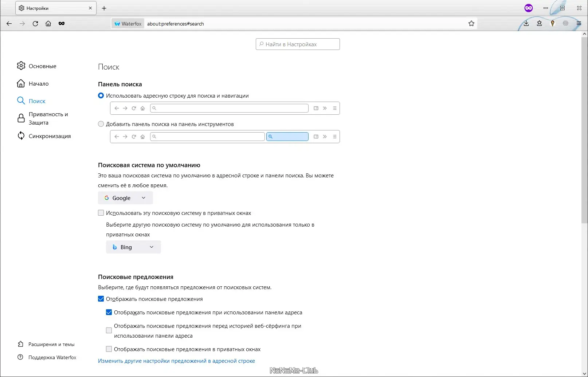Click the black mask icon beside Home
588x377 pixels.
pos(62,24)
